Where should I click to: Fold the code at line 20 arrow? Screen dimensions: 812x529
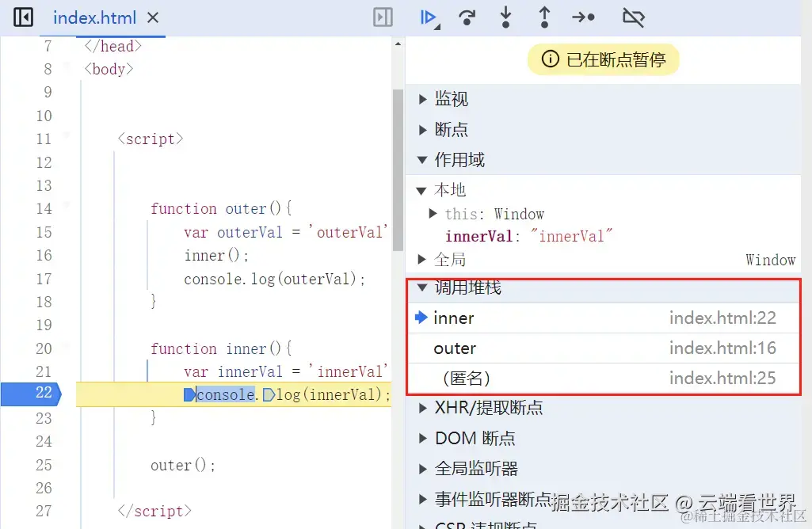click(x=67, y=345)
